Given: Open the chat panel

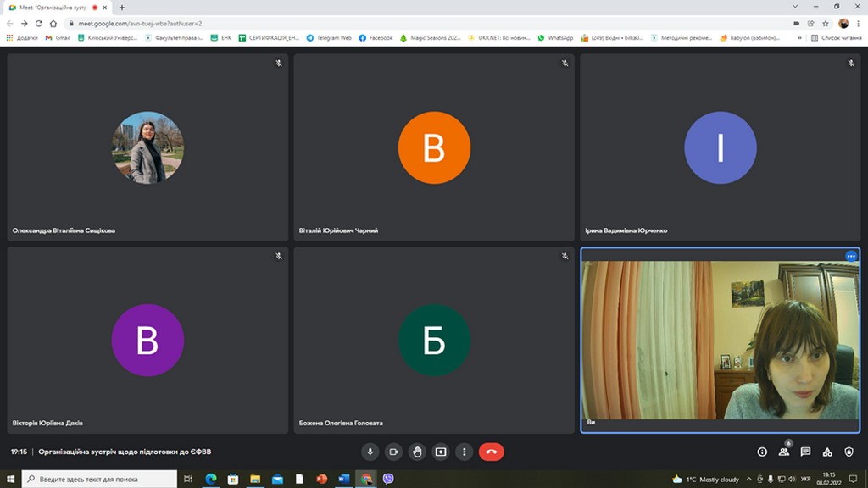Looking at the screenshot, I should coord(805,452).
